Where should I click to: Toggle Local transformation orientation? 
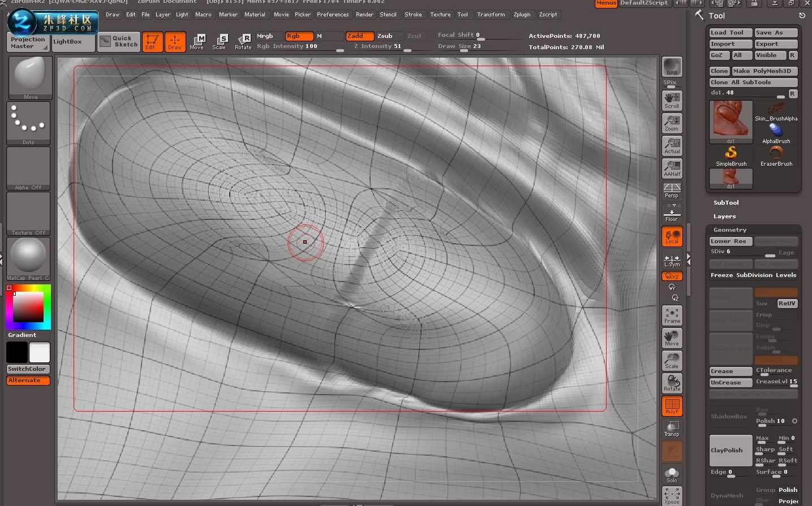671,236
